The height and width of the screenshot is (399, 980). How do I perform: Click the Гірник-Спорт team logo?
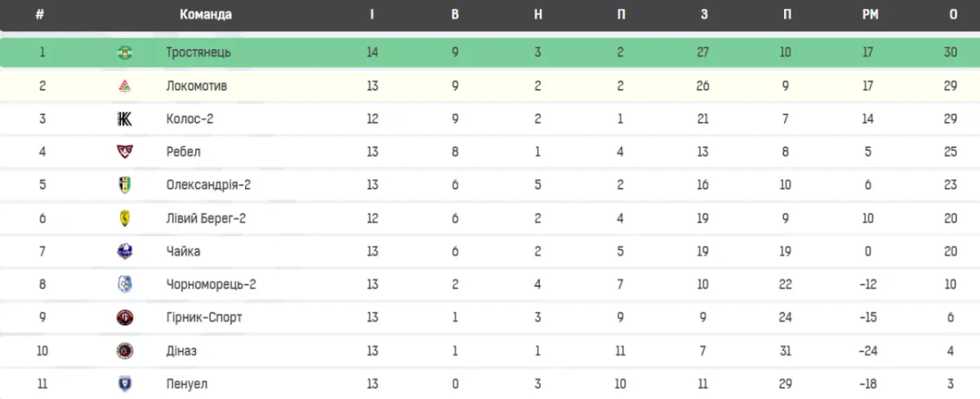(124, 317)
